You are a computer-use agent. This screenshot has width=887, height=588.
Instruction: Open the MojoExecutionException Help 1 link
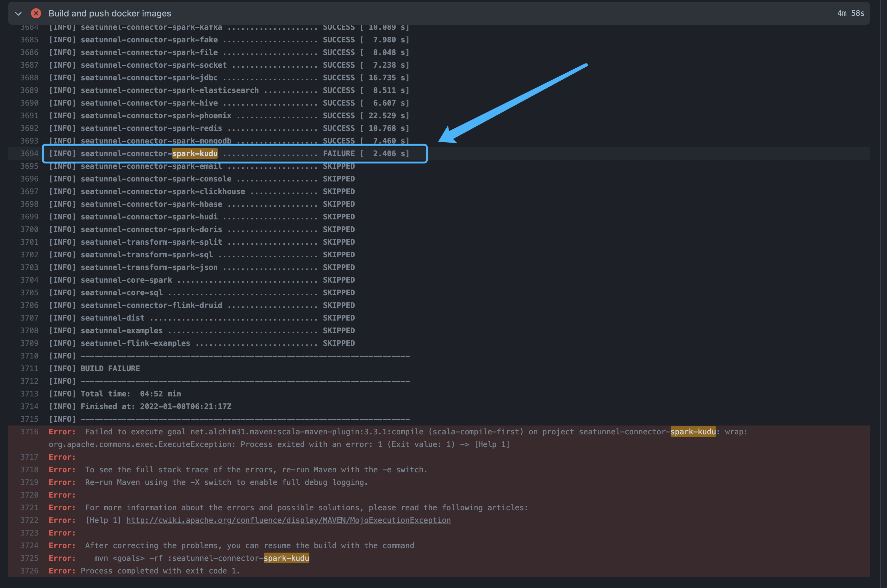coord(288,520)
